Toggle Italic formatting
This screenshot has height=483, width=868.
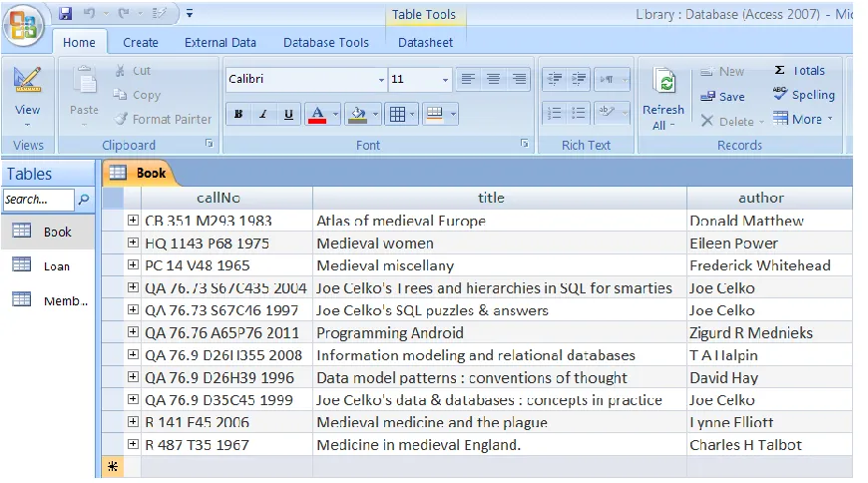263,114
